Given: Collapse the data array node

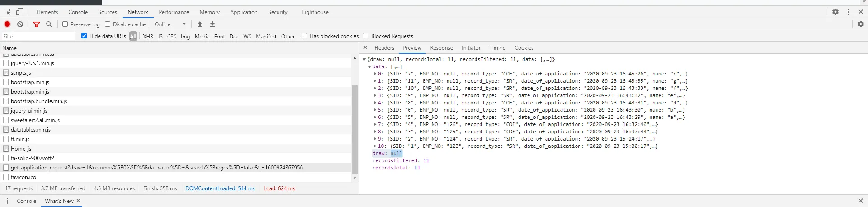Looking at the screenshot, I should coord(369,66).
